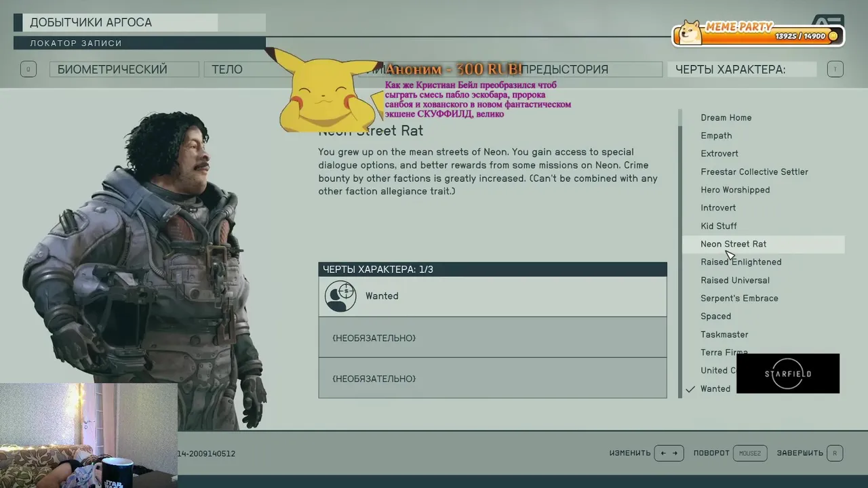Select the Kid Stuff trait

[x=719, y=226]
